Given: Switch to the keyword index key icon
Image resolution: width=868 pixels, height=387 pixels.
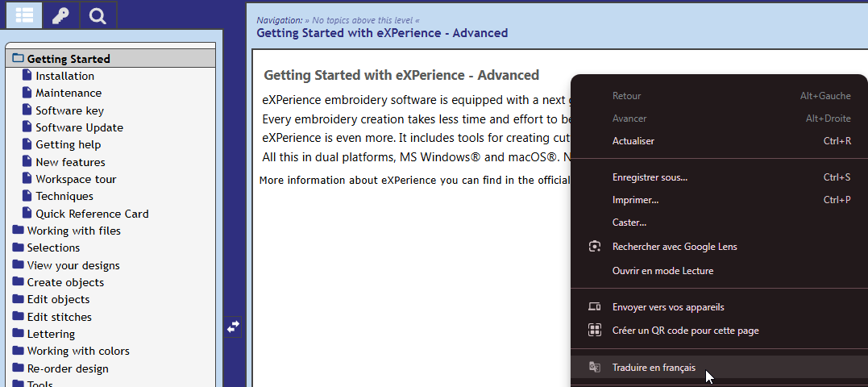Looking at the screenshot, I should click(x=60, y=15).
